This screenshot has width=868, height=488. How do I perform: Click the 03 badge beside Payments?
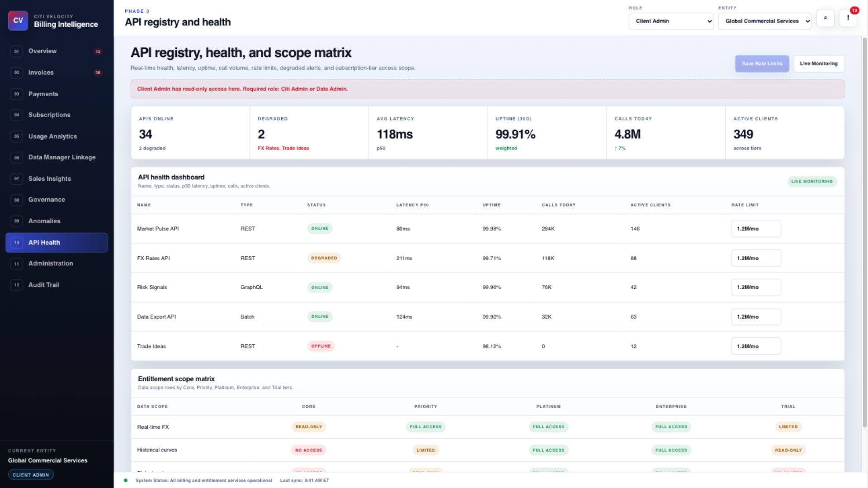(x=17, y=94)
